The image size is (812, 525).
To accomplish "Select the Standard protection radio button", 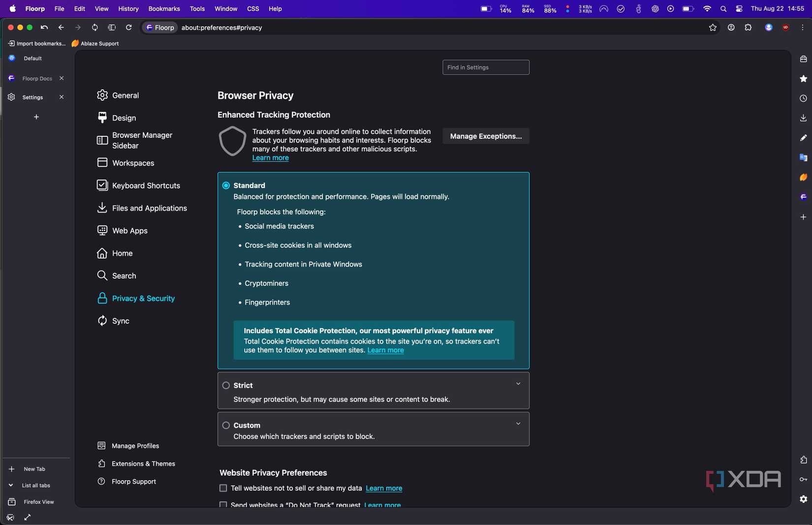I will (226, 185).
